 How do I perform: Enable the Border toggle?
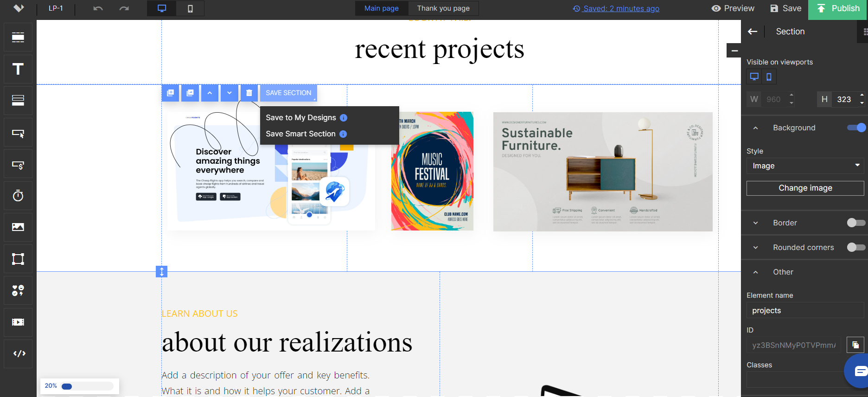[x=856, y=223]
